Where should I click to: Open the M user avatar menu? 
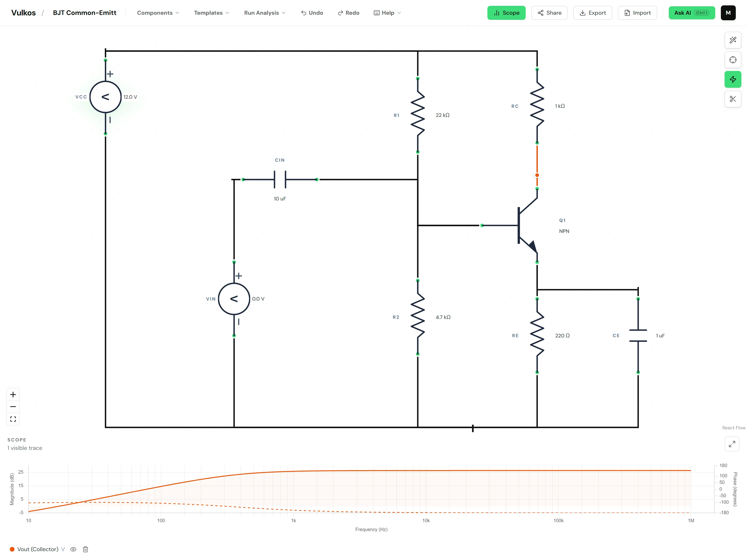point(728,13)
